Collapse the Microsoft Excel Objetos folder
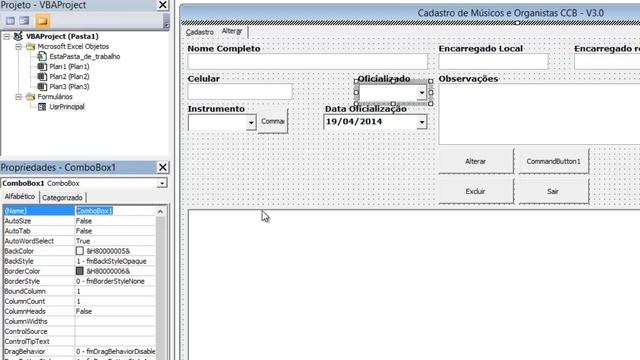The image size is (640, 360). tap(18, 47)
